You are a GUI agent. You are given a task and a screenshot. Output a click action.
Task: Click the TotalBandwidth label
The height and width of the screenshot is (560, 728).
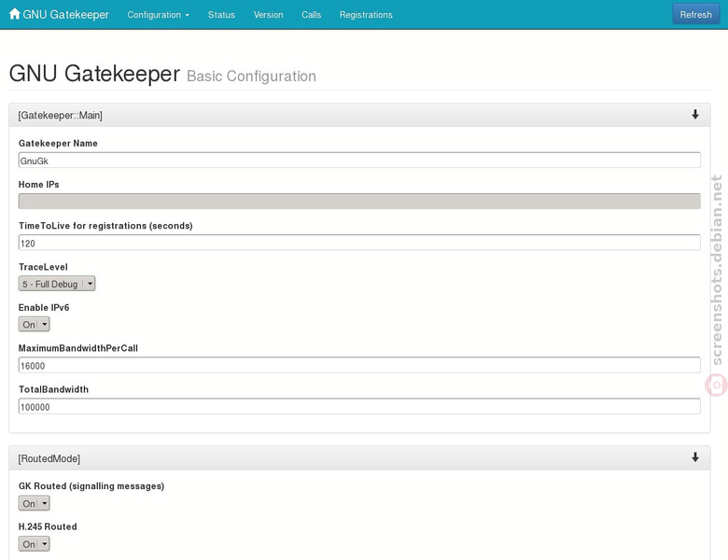point(53,389)
